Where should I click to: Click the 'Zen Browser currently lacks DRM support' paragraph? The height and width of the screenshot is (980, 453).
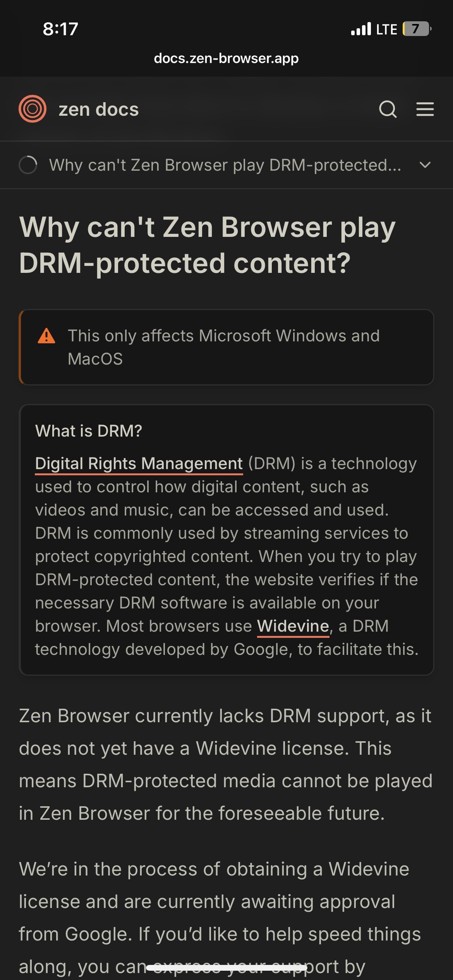[225, 764]
